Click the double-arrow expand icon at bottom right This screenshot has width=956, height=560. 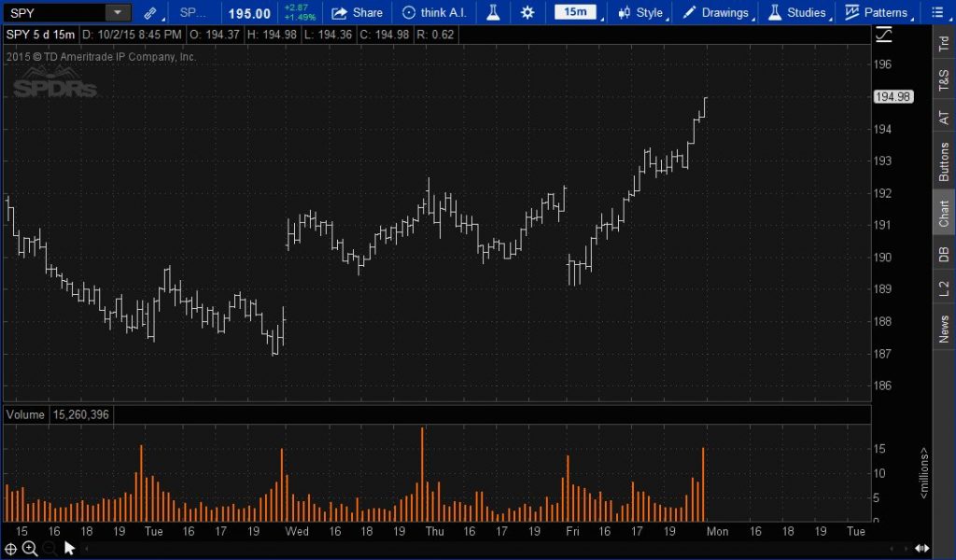point(921,549)
